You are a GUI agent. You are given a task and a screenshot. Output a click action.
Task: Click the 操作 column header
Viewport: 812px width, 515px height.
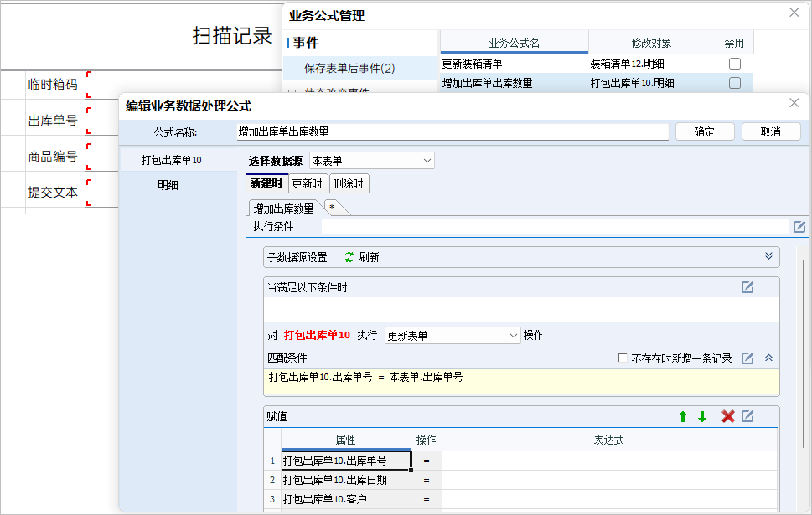[x=427, y=440]
